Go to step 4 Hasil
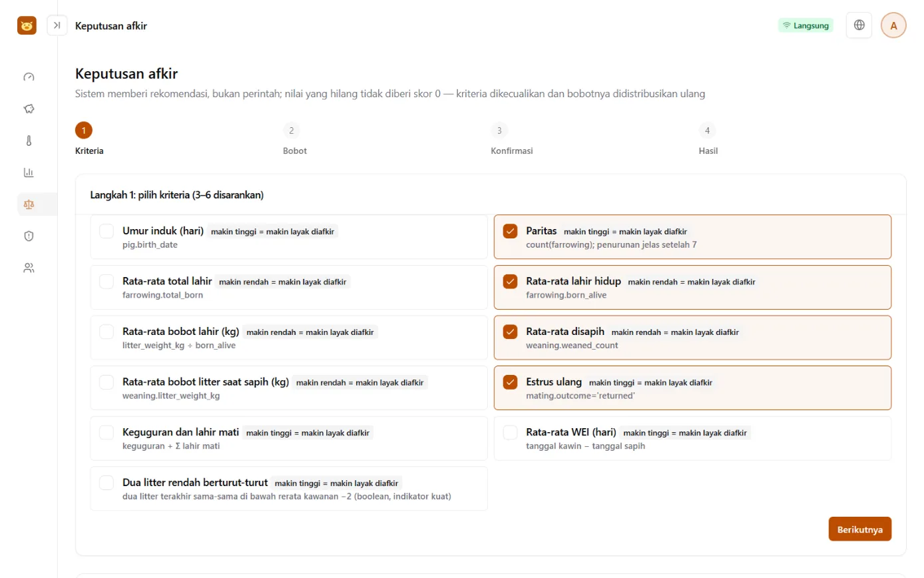The height and width of the screenshot is (578, 924). (x=707, y=130)
